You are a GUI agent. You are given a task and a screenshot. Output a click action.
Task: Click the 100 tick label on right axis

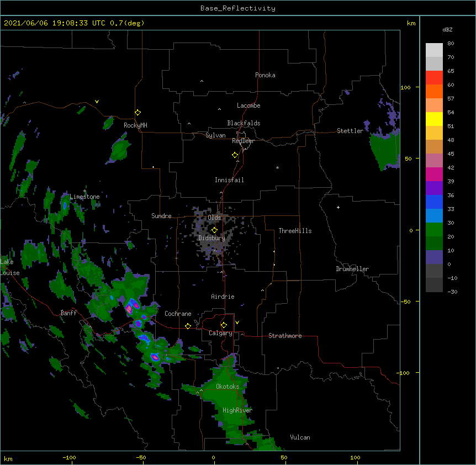click(405, 87)
